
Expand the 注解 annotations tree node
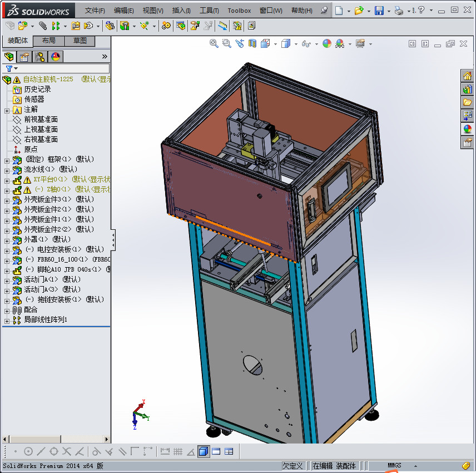click(7, 110)
